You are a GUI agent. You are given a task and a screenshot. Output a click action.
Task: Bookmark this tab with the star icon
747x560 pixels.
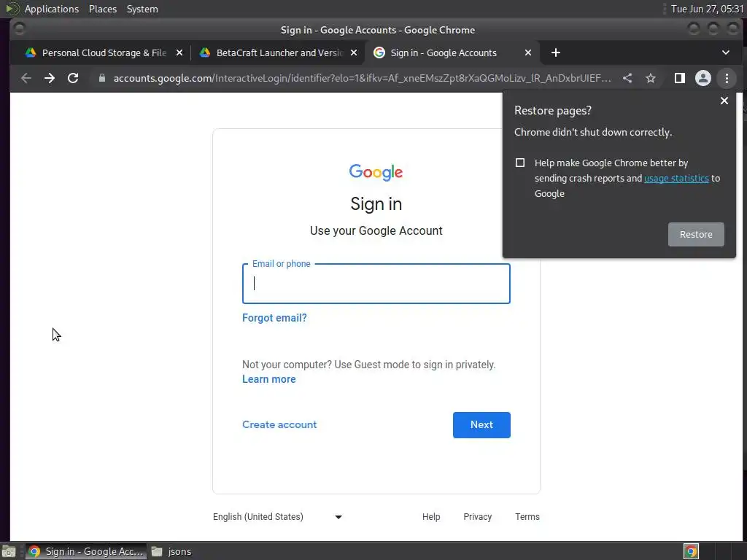(651, 78)
